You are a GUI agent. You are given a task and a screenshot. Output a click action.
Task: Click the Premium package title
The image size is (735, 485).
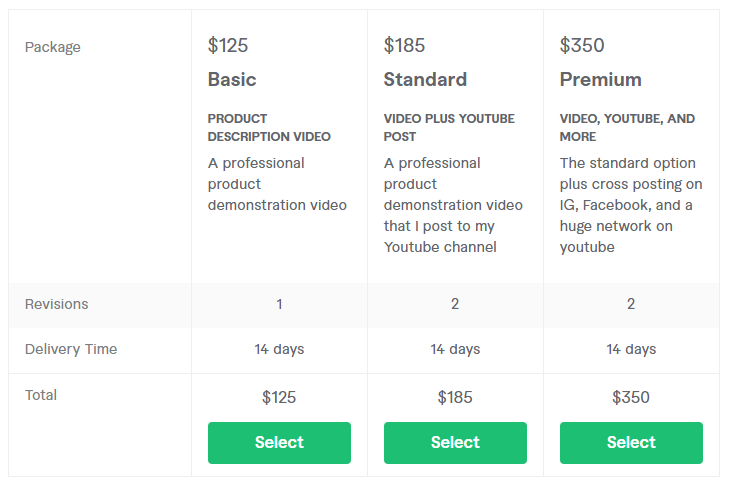point(600,79)
